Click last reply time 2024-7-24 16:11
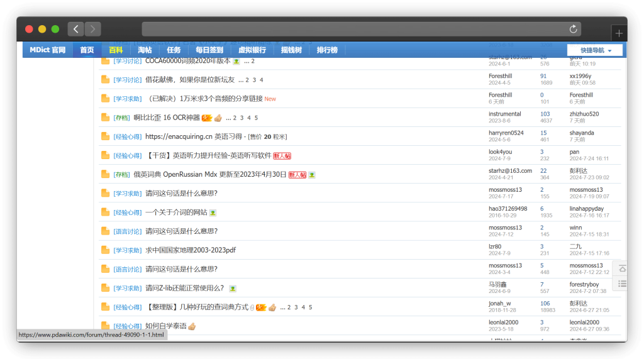 589,158
